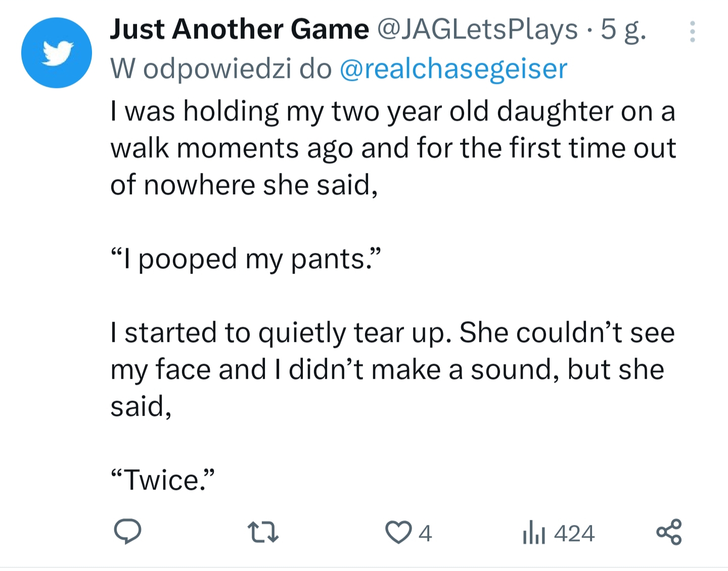Open the Just Another Game profile name

pyautogui.click(x=239, y=29)
